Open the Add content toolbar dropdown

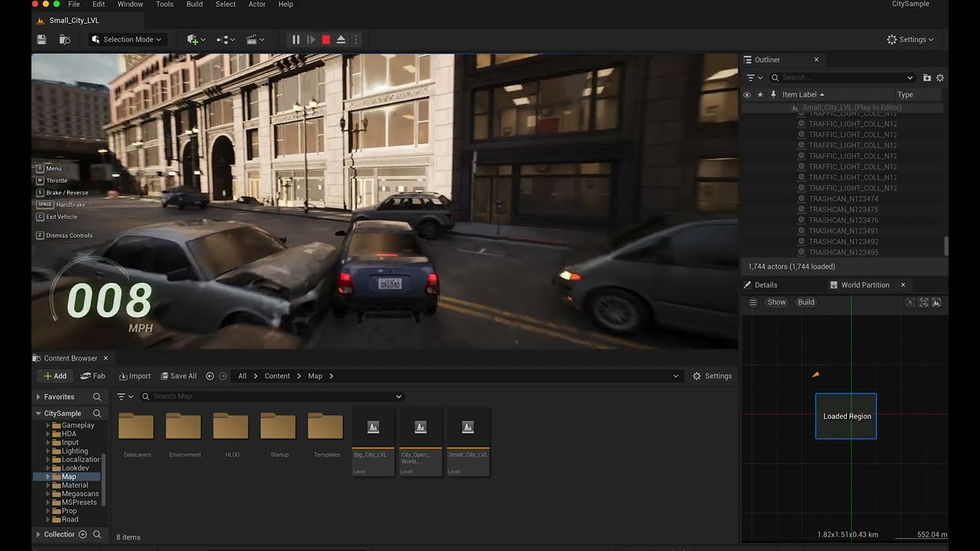click(x=196, y=40)
